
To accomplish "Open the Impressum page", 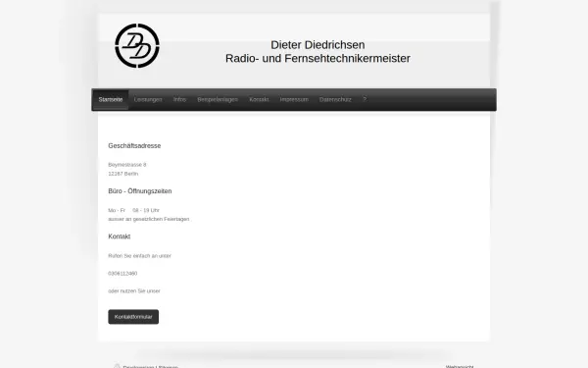I will [x=294, y=100].
